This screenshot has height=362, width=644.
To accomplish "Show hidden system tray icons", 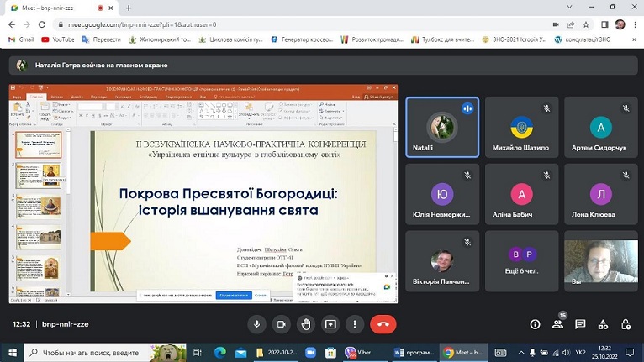I will tap(521, 353).
